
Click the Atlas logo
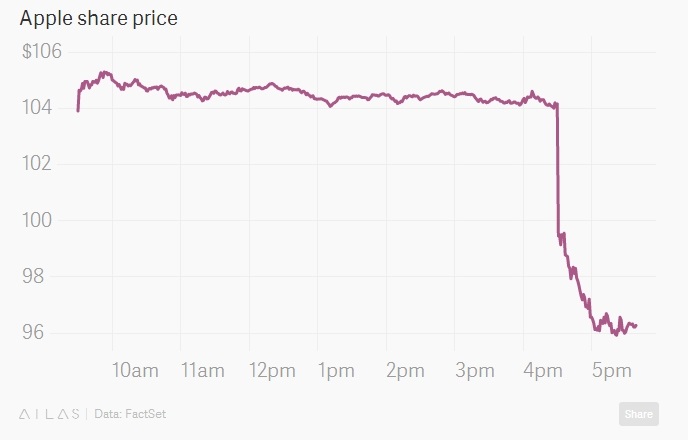pyautogui.click(x=50, y=413)
